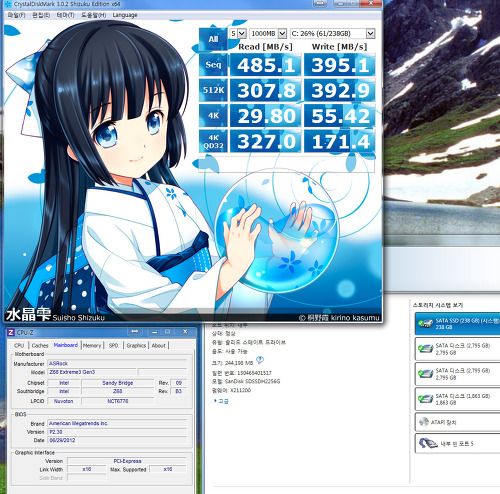Click the Read [MB/s] column header
Viewport: 500px width, 494px height.
click(x=265, y=47)
